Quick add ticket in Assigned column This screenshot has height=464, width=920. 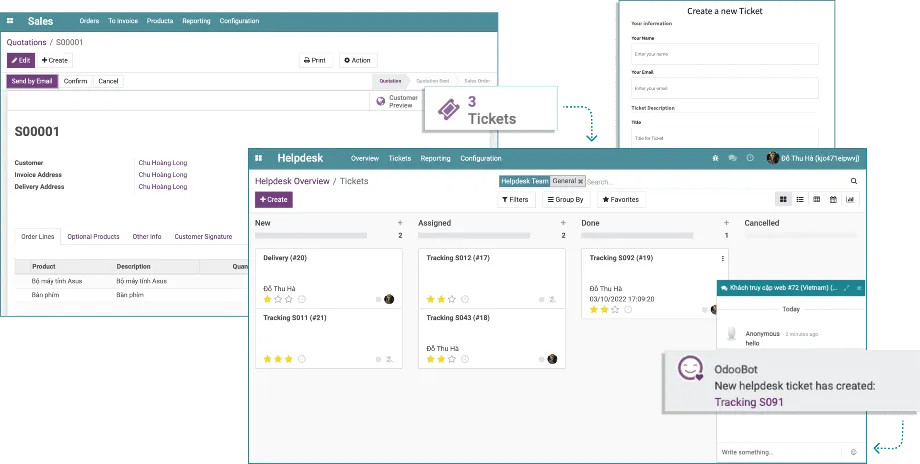(x=563, y=223)
